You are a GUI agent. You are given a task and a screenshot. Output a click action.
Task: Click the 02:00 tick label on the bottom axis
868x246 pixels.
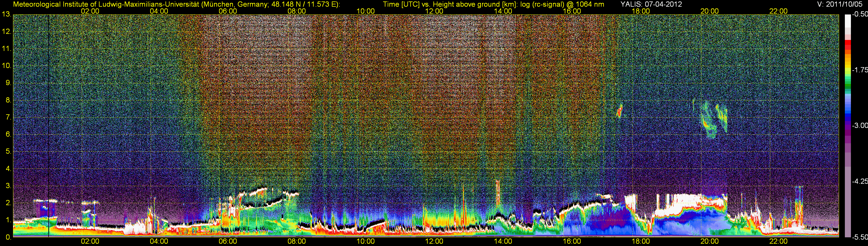pos(90,241)
